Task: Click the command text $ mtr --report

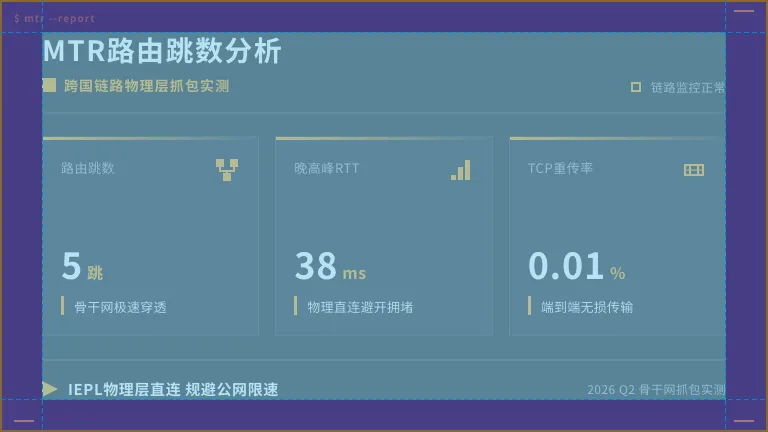Action: click(x=54, y=19)
